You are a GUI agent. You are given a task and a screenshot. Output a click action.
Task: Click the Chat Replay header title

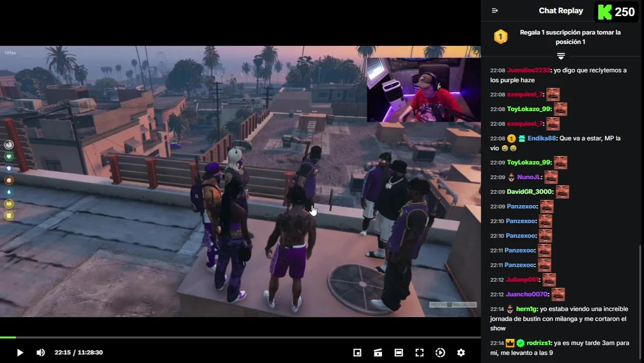[561, 11]
